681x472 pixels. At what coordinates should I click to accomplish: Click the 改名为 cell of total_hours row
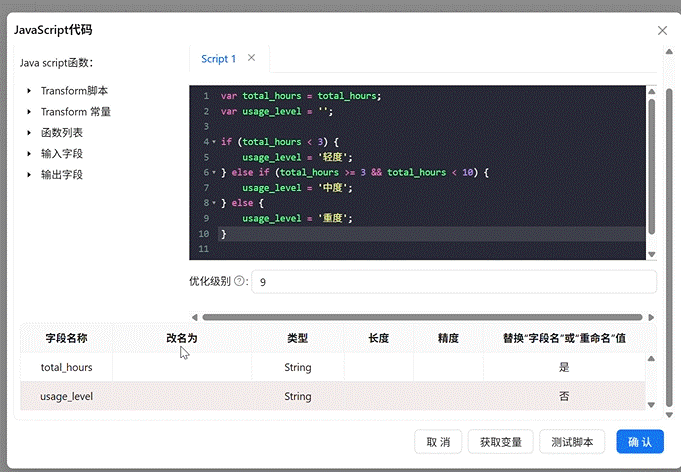[x=182, y=367]
